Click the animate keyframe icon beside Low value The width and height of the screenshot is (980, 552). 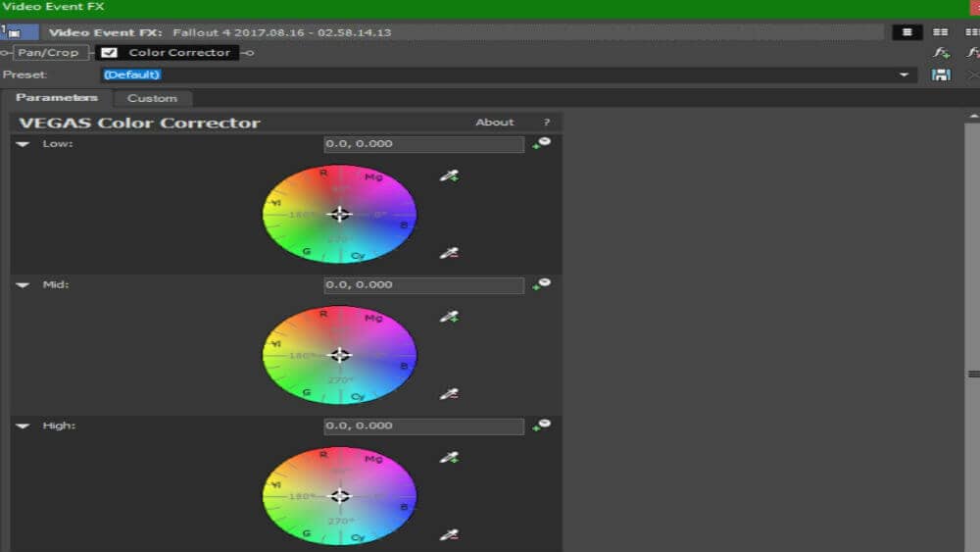[541, 143]
